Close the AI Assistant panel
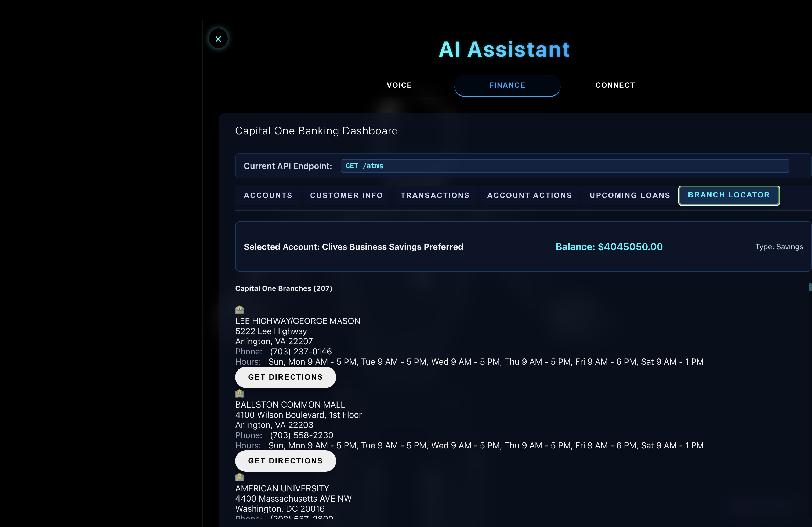This screenshot has width=812, height=527. click(218, 39)
